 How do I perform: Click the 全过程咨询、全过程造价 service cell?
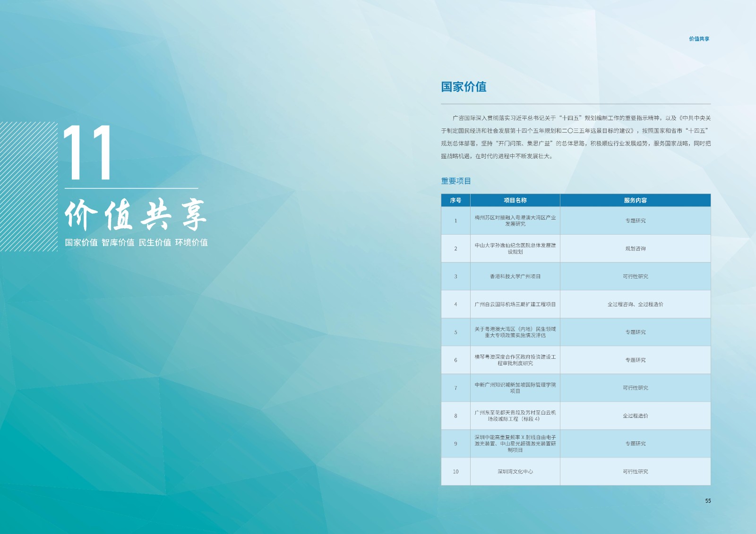tap(635, 304)
